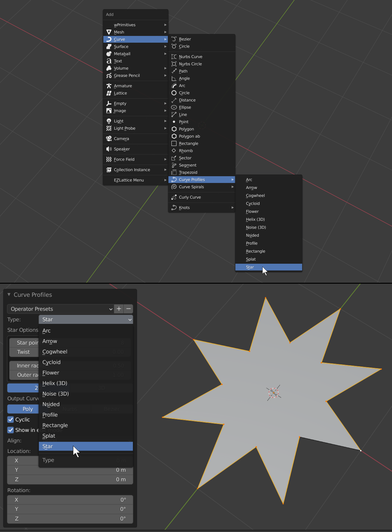This screenshot has height=532, width=392.
Task: Open the Type dropdown showing Star
Action: click(86, 319)
